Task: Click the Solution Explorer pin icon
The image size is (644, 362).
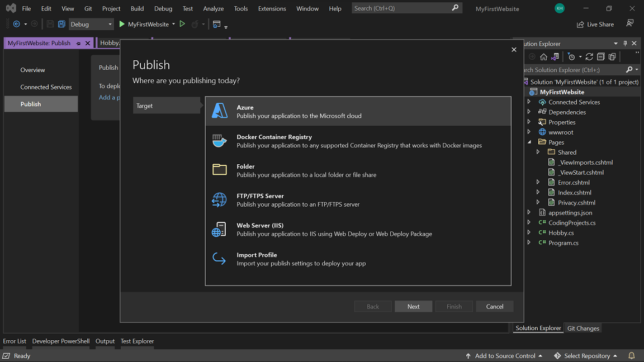Action: click(625, 44)
